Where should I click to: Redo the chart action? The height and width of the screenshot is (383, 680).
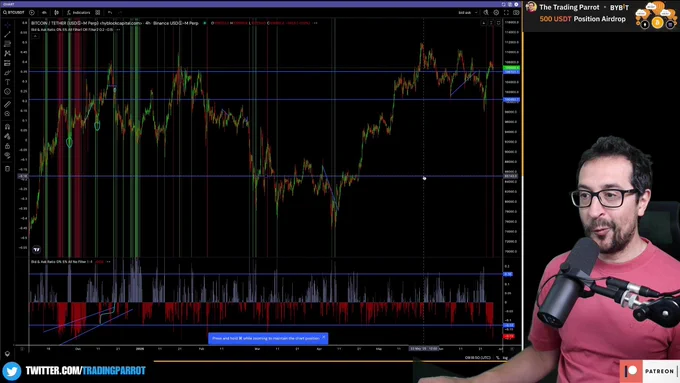coord(120,13)
